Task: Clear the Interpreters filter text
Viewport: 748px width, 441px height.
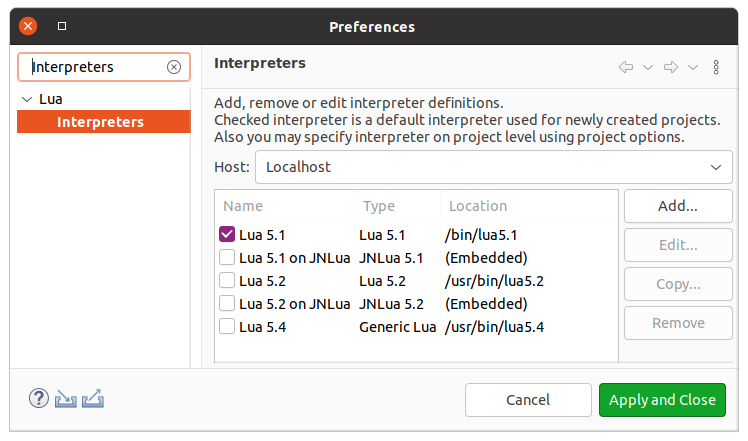Action: tap(174, 67)
